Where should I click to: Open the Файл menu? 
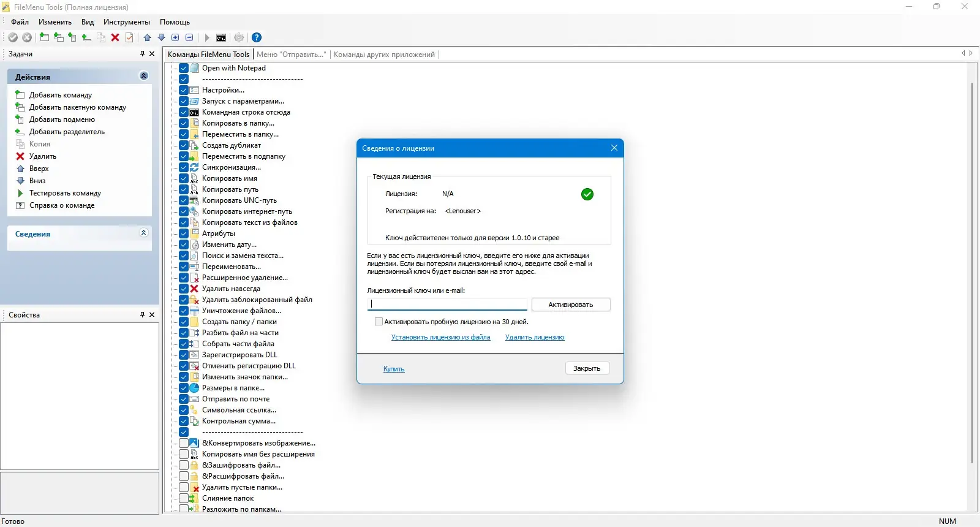(x=20, y=22)
